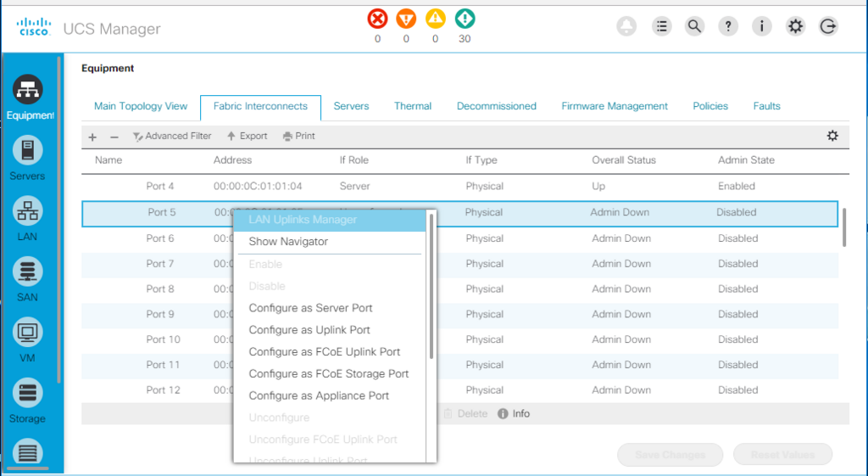Select the Port 7 row
The image size is (868, 476).
pyautogui.click(x=460, y=264)
